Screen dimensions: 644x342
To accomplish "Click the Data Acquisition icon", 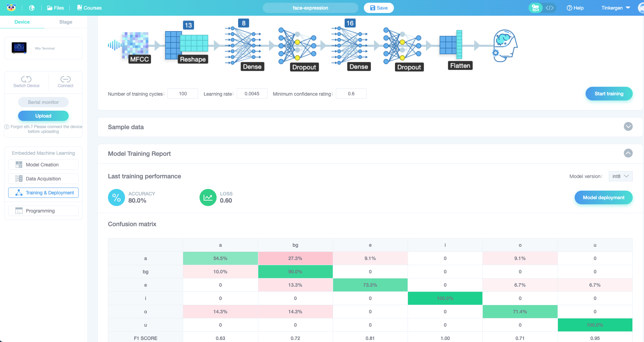I will pyautogui.click(x=19, y=179).
